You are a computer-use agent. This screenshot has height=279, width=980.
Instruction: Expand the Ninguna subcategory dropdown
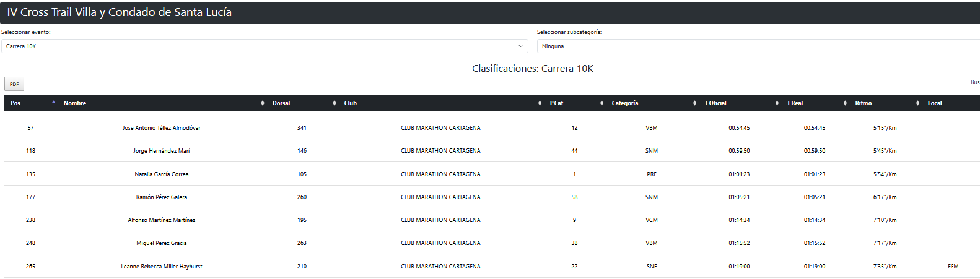[x=756, y=46]
